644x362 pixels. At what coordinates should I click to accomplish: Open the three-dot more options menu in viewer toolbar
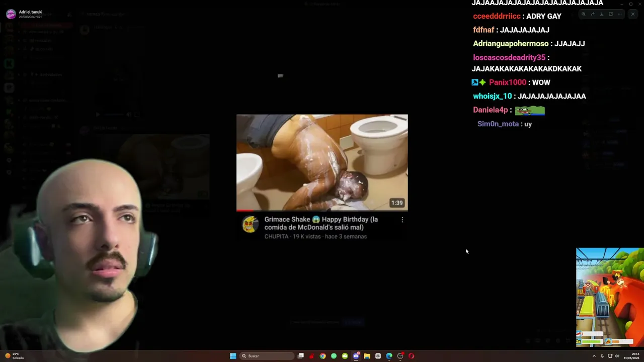pyautogui.click(x=620, y=14)
